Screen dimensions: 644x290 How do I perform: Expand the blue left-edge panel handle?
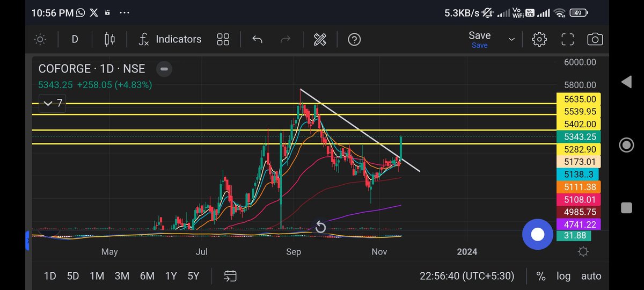[28, 241]
